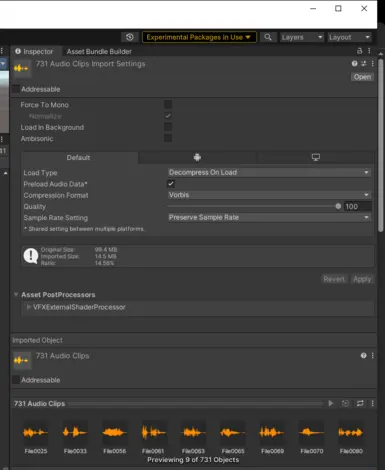The width and height of the screenshot is (385, 470).
Task: Open the Load Type dropdown
Action: pyautogui.click(x=269, y=172)
